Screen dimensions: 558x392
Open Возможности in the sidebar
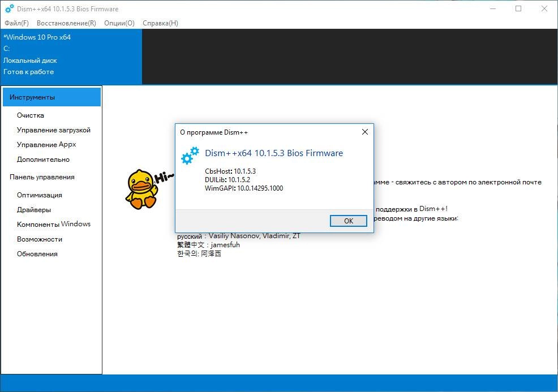tap(40, 239)
